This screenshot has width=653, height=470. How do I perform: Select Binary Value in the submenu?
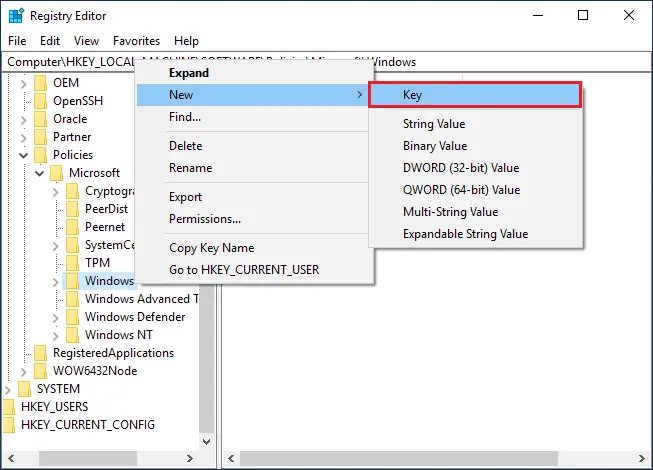475,146
